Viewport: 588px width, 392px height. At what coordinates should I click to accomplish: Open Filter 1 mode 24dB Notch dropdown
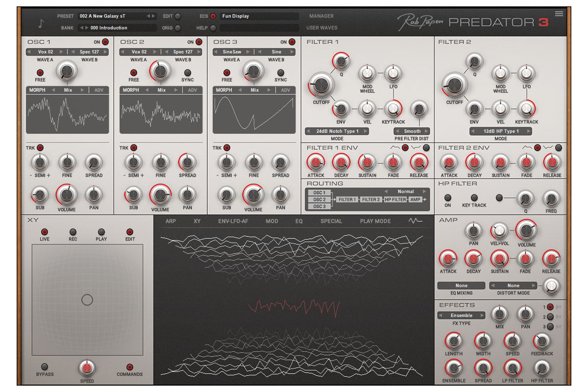click(x=337, y=131)
